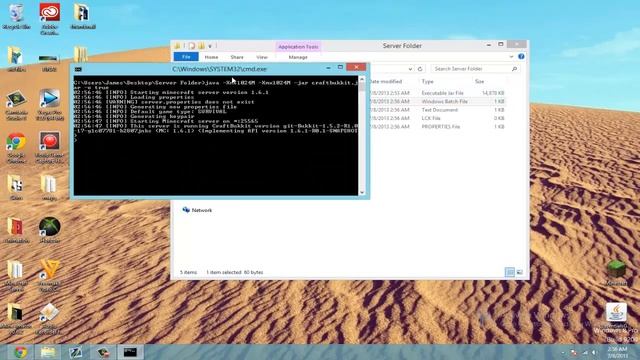Switch Explorer to details view icon
640x360 pixels.
(510, 272)
